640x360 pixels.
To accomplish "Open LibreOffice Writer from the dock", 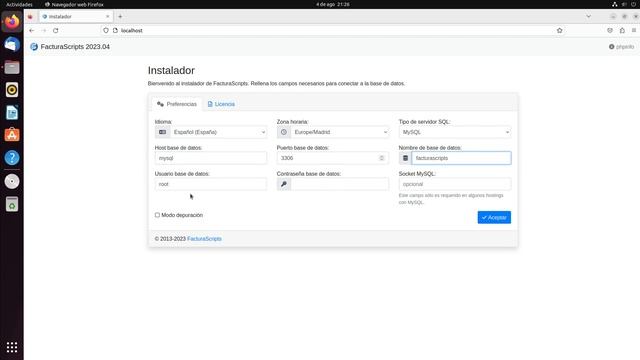I will pos(12,112).
